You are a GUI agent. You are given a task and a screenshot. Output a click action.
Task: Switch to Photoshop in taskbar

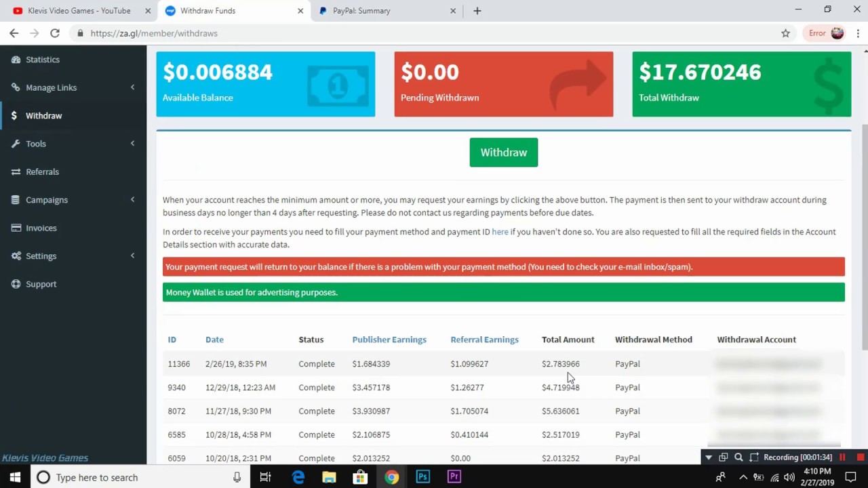pyautogui.click(x=422, y=477)
